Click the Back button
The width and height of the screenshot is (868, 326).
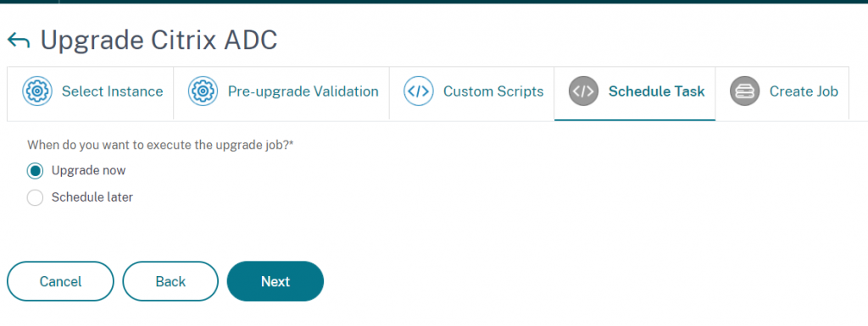170,281
